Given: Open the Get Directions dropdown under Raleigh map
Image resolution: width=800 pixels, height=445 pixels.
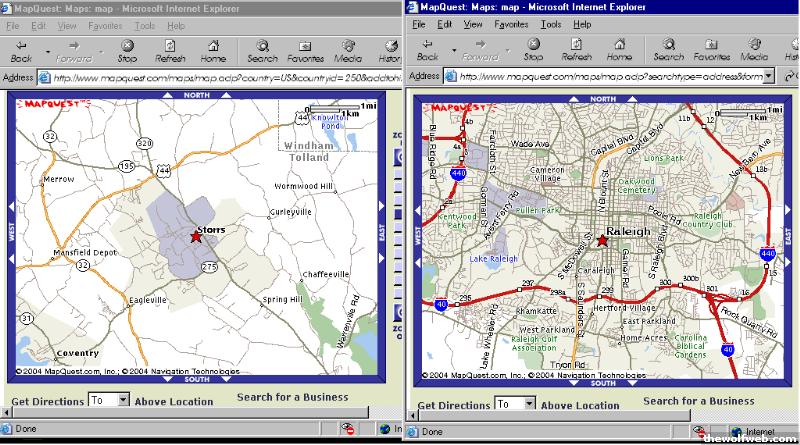Looking at the screenshot, I should tap(530, 404).
